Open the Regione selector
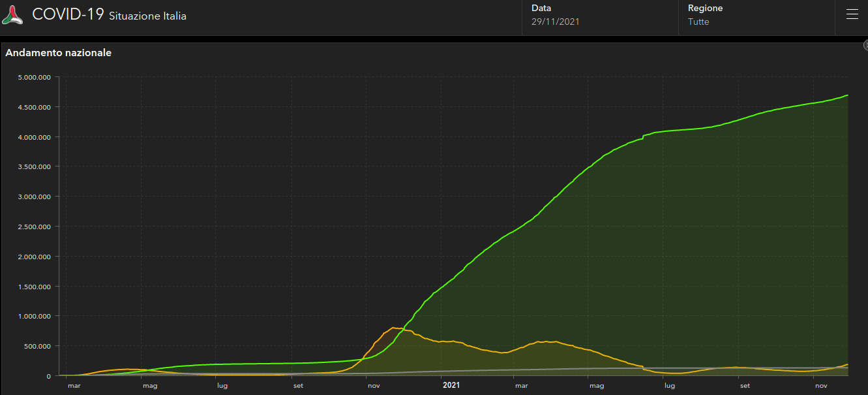Image resolution: width=868 pixels, height=395 pixels. click(756, 15)
